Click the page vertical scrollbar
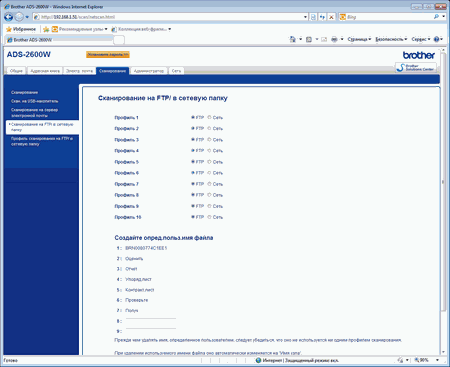Screen dimensions: 450x367 pos(443,182)
